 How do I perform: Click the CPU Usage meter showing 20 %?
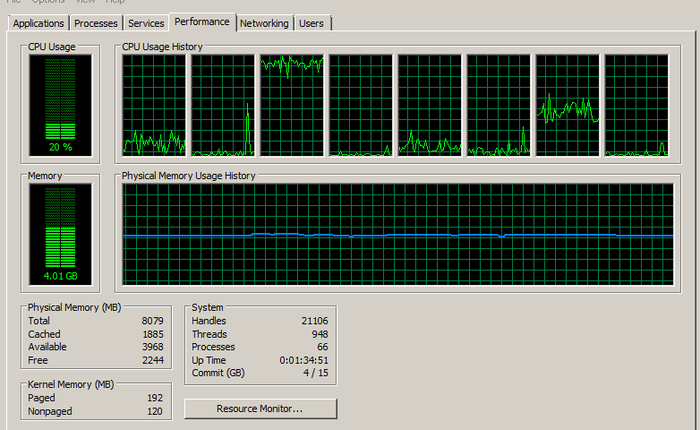(60, 105)
